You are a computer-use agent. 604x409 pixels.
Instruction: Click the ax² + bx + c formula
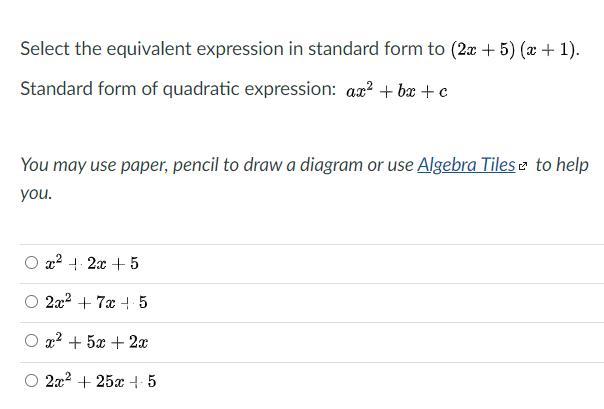tap(397, 91)
